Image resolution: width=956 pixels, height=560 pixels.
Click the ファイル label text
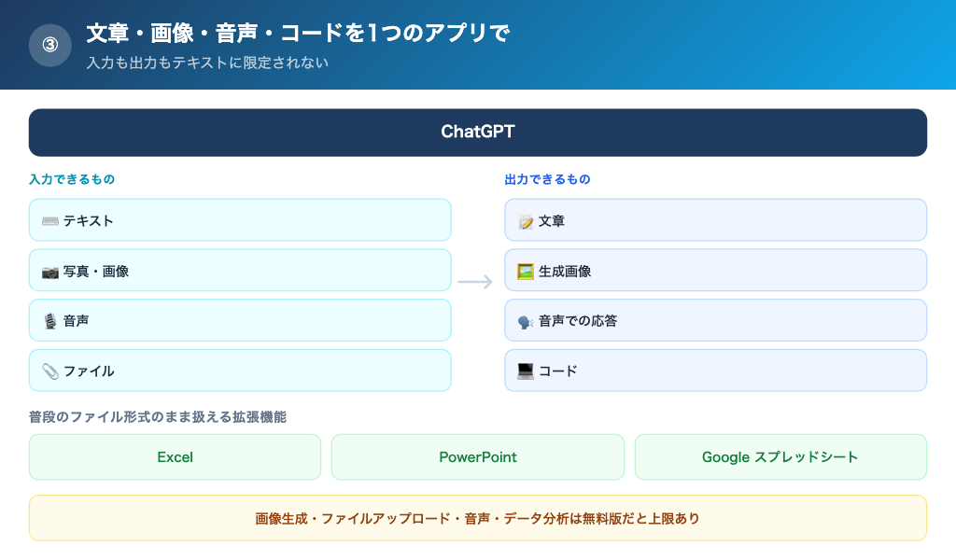89,371
